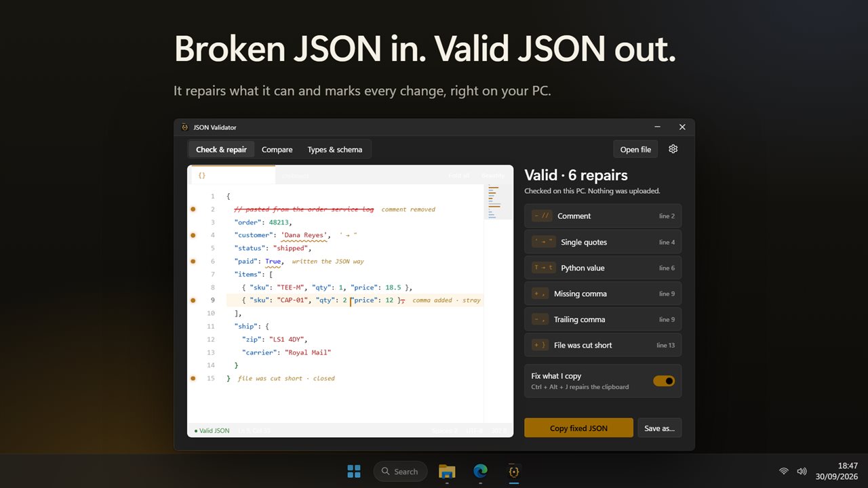
Task: Click the Save as... button
Action: tap(660, 428)
